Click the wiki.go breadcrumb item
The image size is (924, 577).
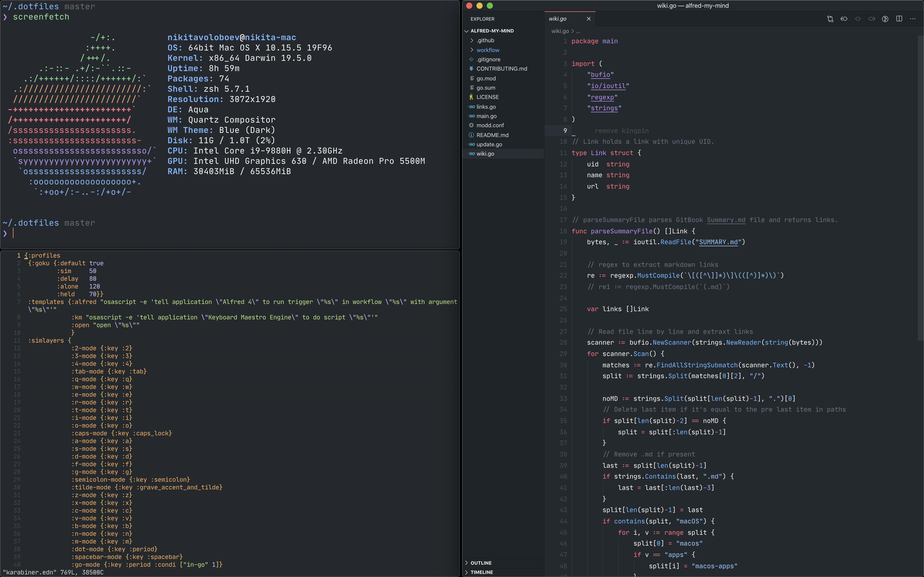pos(560,31)
